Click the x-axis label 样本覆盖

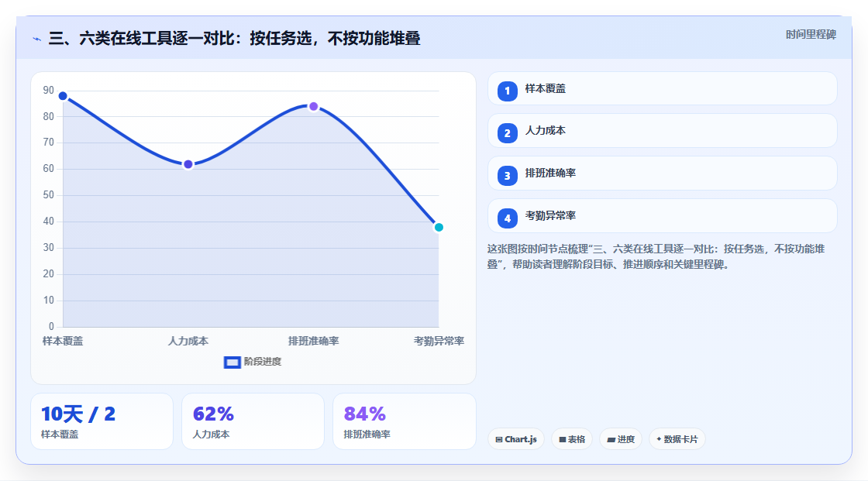63,341
